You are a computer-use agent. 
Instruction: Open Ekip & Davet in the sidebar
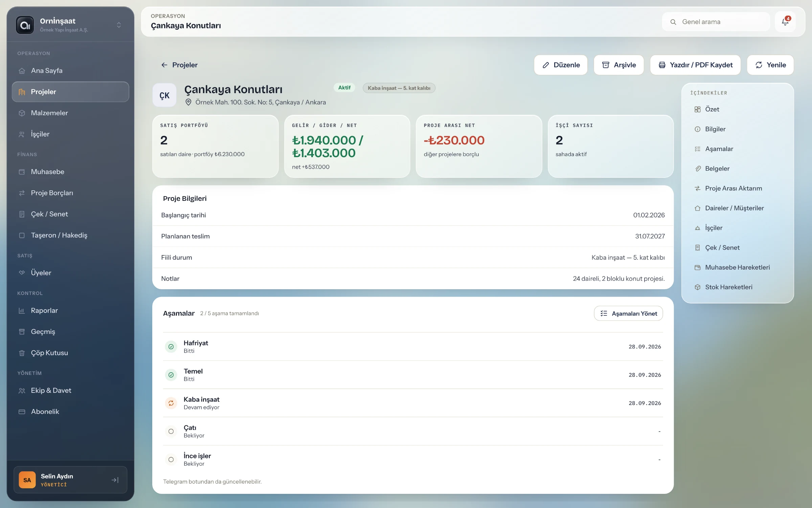tap(70, 390)
